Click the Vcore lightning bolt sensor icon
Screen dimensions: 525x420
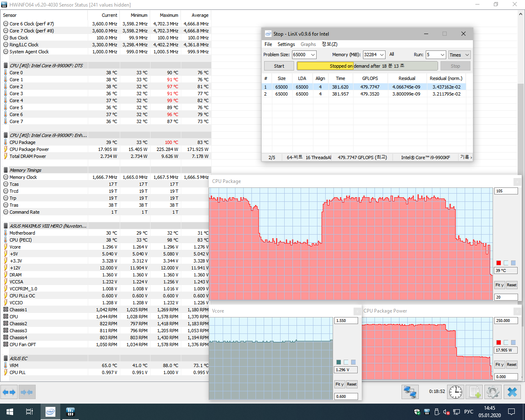tap(6, 247)
